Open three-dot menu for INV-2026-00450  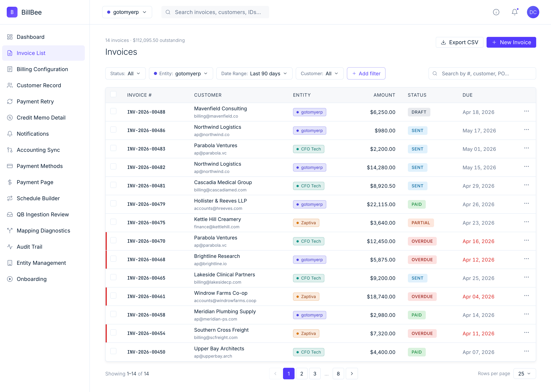pyautogui.click(x=526, y=351)
